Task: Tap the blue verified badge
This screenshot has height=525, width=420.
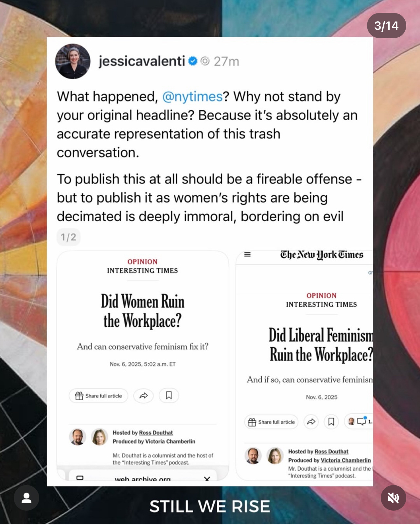Action: (193, 61)
